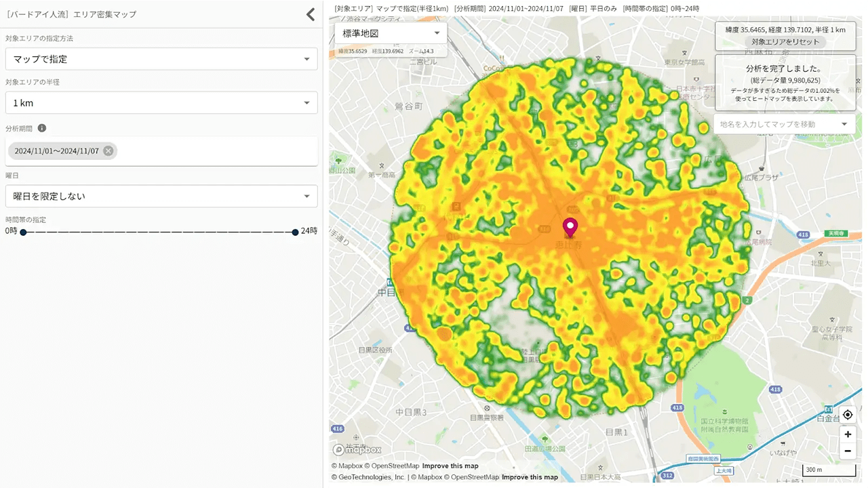
Task: Zoom out the map with minus button
Action: point(847,451)
